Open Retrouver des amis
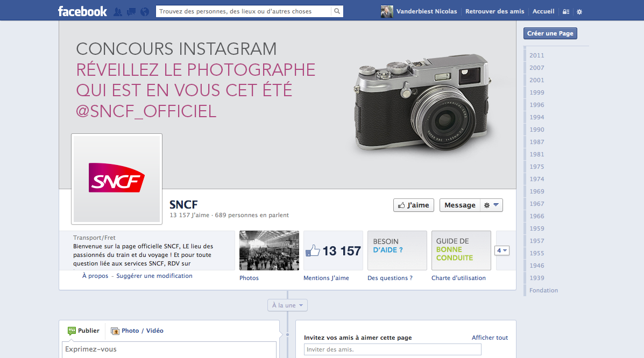This screenshot has width=644, height=358. point(494,11)
